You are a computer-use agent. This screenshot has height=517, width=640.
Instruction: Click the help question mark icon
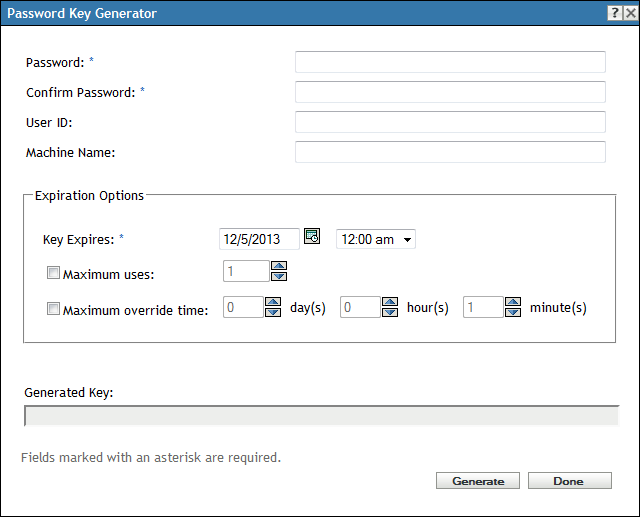point(611,13)
